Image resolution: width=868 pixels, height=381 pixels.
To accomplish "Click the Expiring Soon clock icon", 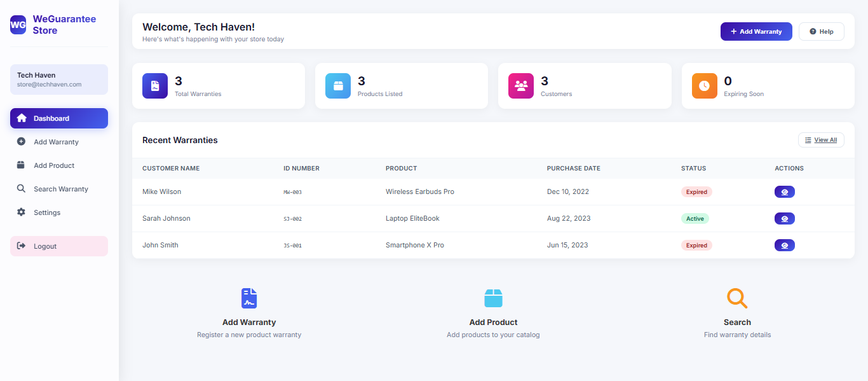I will pos(705,86).
